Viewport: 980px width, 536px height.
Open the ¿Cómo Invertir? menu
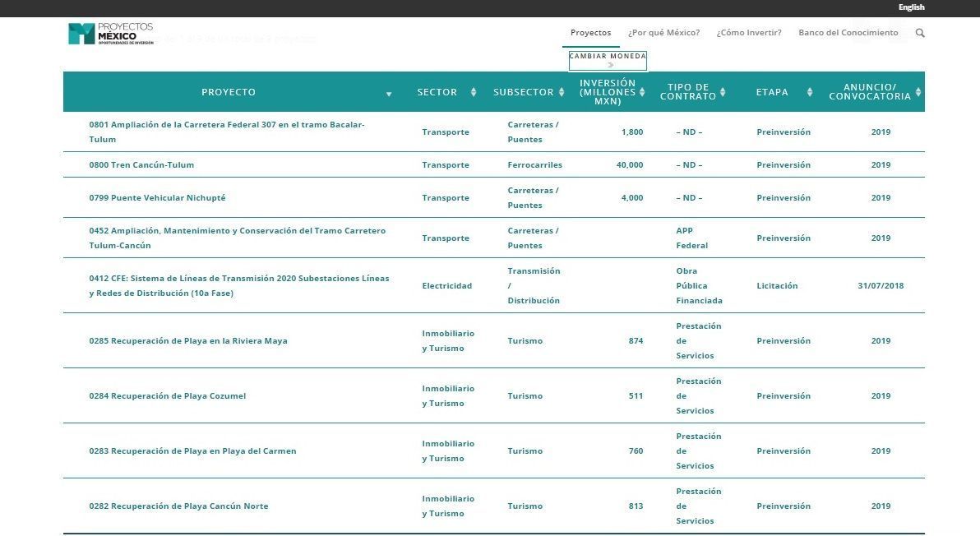tap(749, 33)
